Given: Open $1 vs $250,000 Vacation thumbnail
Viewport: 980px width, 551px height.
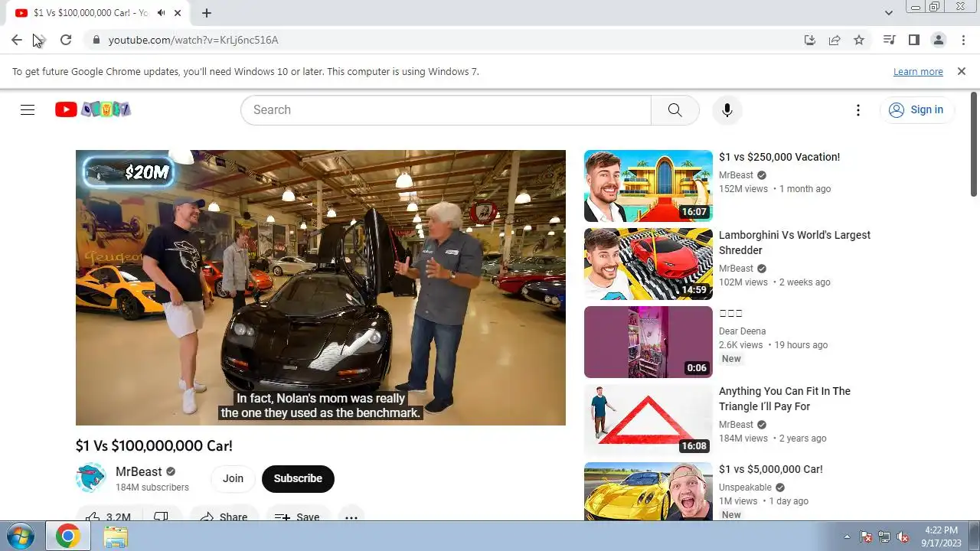Looking at the screenshot, I should pyautogui.click(x=648, y=186).
